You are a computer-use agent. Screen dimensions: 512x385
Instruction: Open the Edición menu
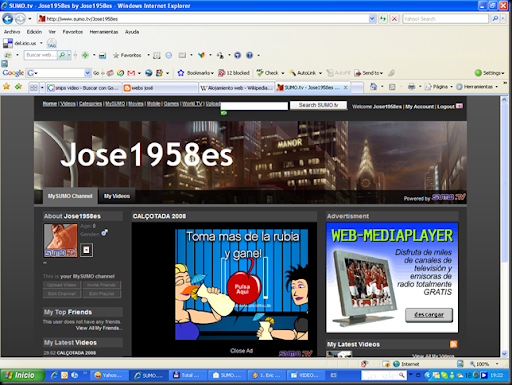click(34, 32)
